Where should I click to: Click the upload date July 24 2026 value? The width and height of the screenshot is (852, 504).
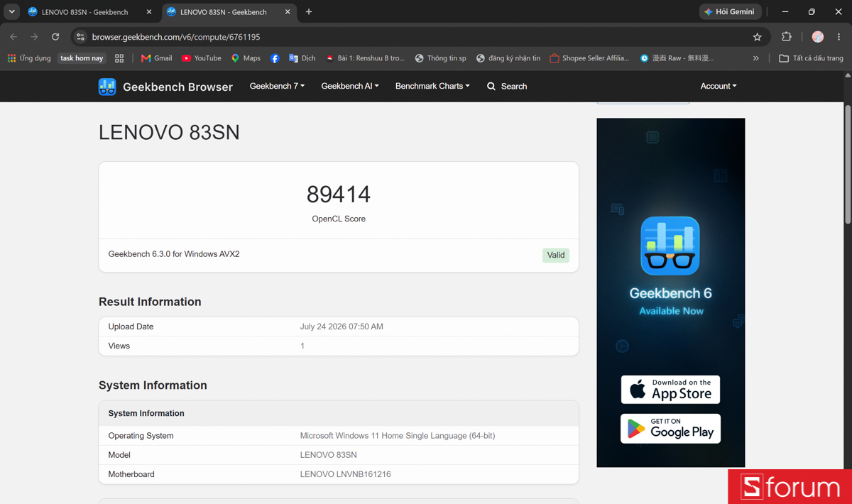pyautogui.click(x=342, y=327)
